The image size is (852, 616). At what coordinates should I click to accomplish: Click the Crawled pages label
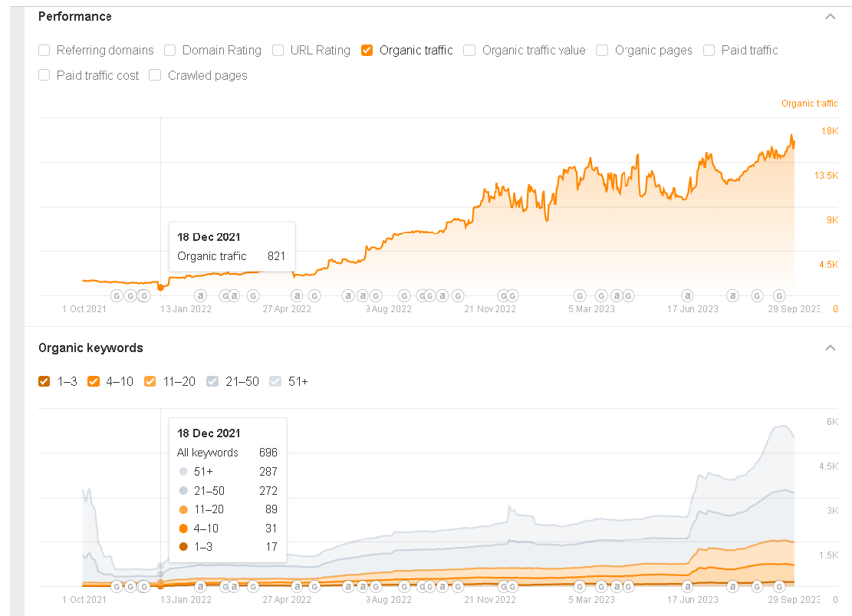[207, 75]
